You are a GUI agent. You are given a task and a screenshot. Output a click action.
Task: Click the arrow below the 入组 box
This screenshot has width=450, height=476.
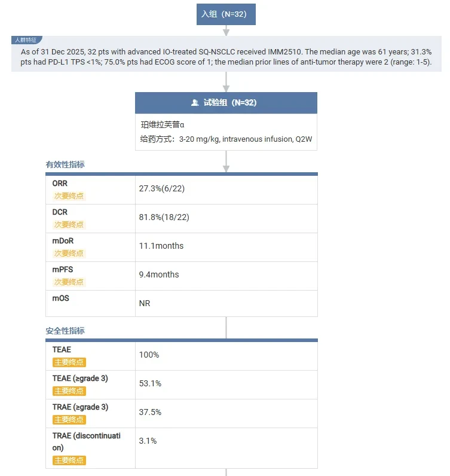226,30
